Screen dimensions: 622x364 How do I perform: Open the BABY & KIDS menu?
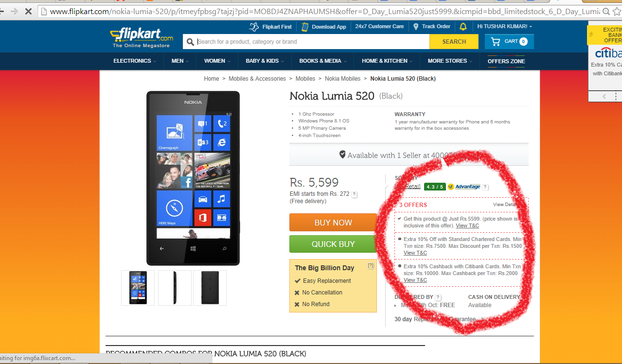(x=265, y=61)
